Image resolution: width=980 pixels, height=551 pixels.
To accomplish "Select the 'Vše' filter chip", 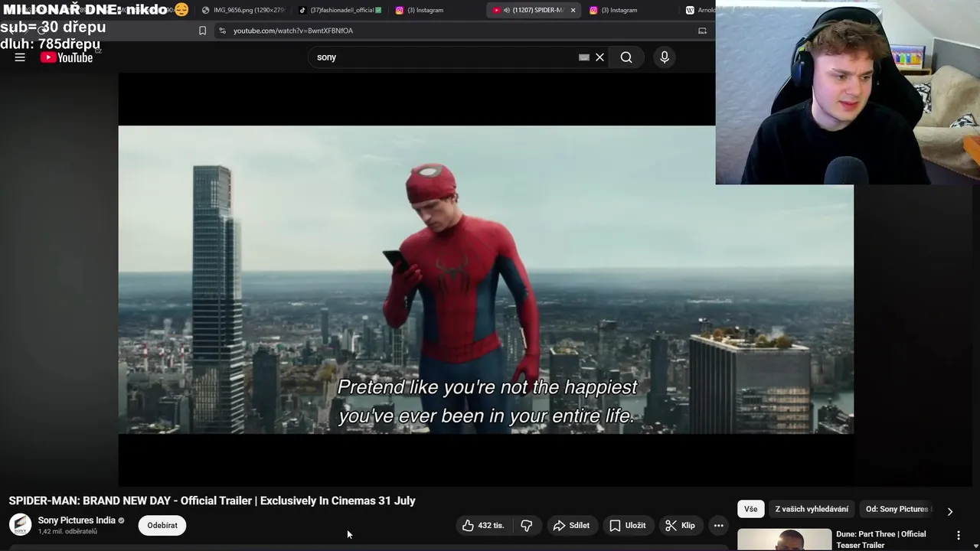I will pyautogui.click(x=750, y=509).
